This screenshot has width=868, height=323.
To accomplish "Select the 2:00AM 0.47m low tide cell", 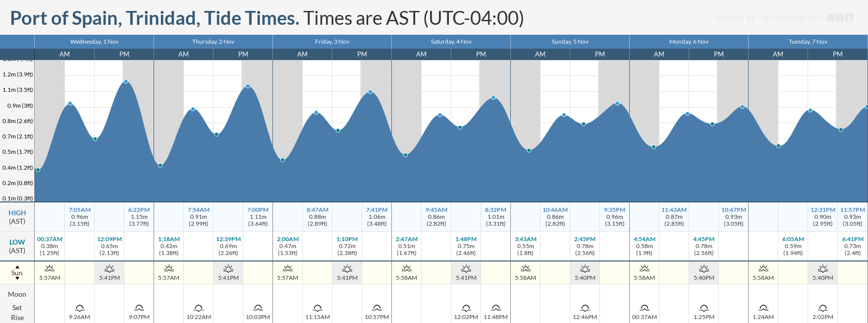I will pyautogui.click(x=287, y=246).
